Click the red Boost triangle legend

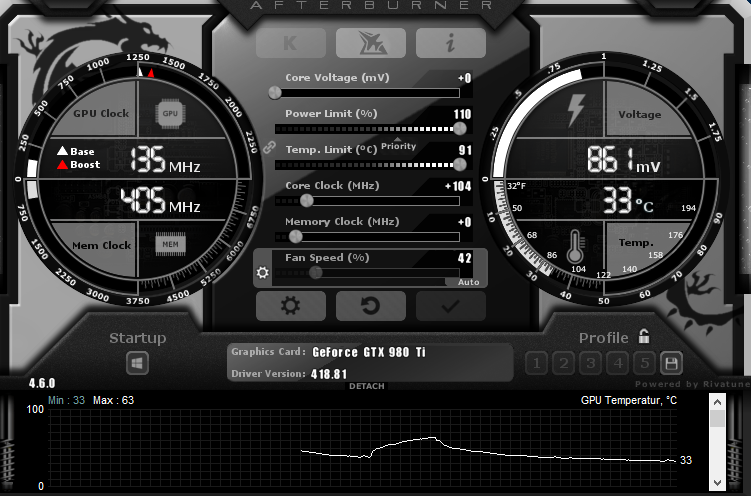62,165
